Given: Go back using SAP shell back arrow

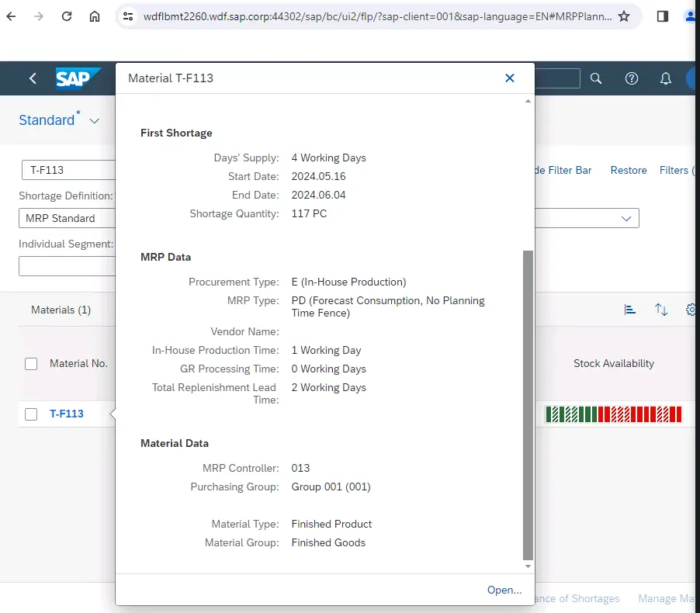Looking at the screenshot, I should tap(33, 78).
